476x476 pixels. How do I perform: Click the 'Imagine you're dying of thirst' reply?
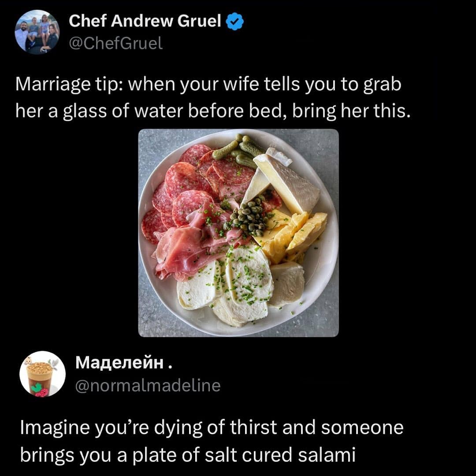(x=212, y=441)
